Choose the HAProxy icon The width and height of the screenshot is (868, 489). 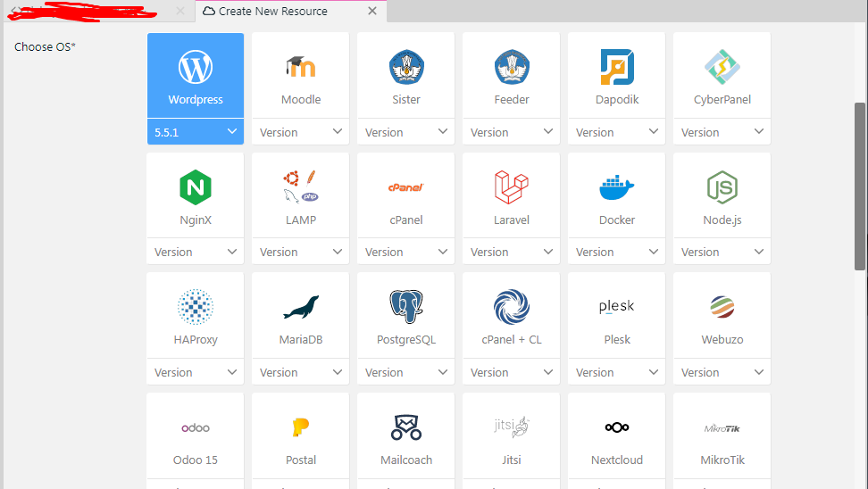click(196, 306)
